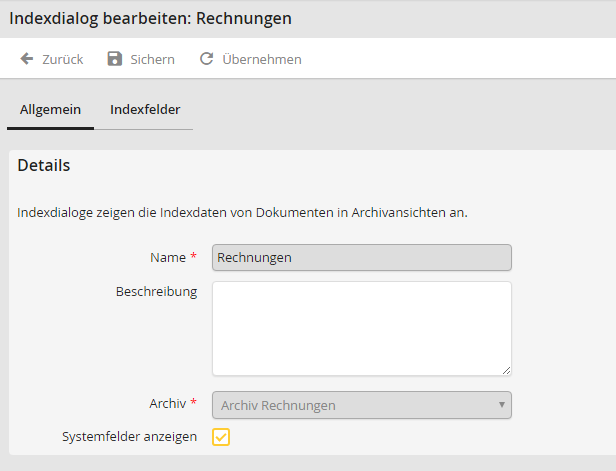Switch to the Allgemein tab
Image resolution: width=616 pixels, height=471 pixels.
click(x=50, y=109)
